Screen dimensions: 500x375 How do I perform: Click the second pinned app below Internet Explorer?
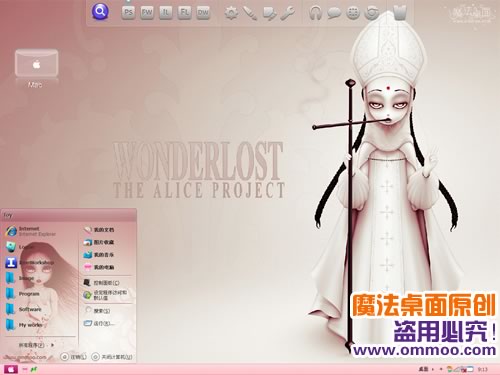pyautogui.click(x=20, y=247)
